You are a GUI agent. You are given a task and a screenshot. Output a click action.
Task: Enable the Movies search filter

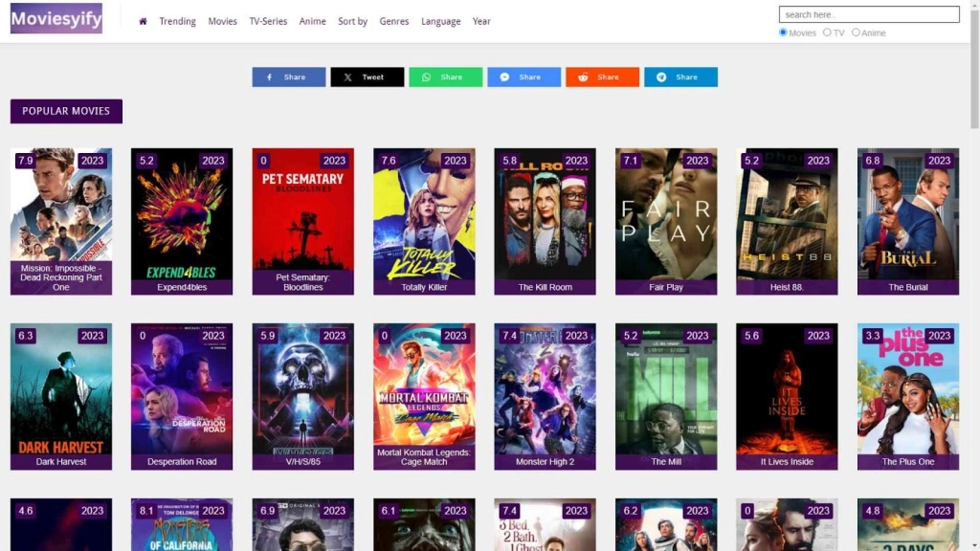pyautogui.click(x=782, y=32)
